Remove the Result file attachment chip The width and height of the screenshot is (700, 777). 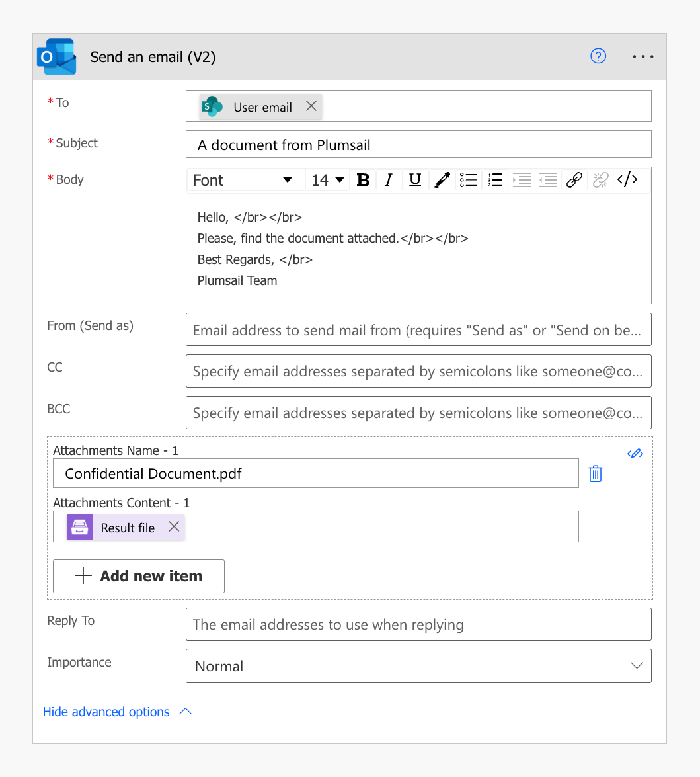173,527
